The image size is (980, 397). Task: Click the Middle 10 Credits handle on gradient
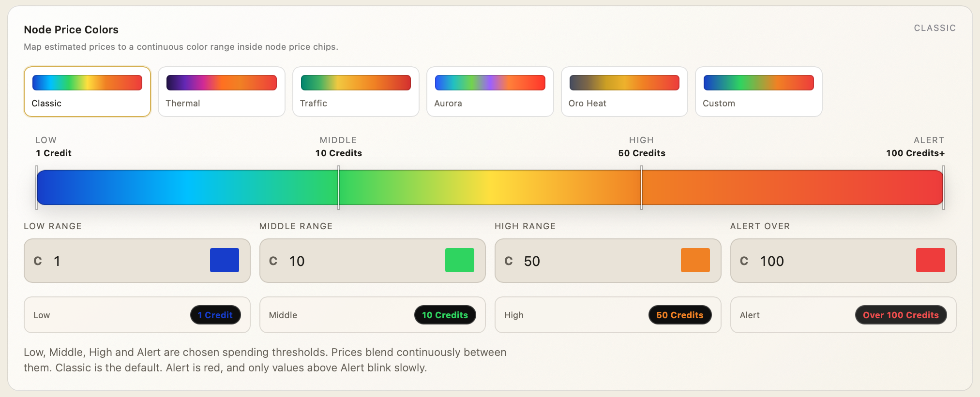click(339, 188)
